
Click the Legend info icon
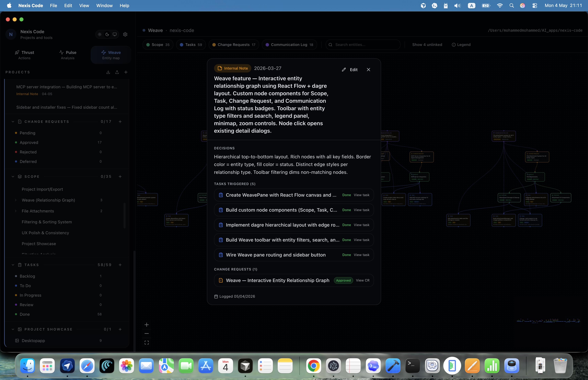click(454, 45)
